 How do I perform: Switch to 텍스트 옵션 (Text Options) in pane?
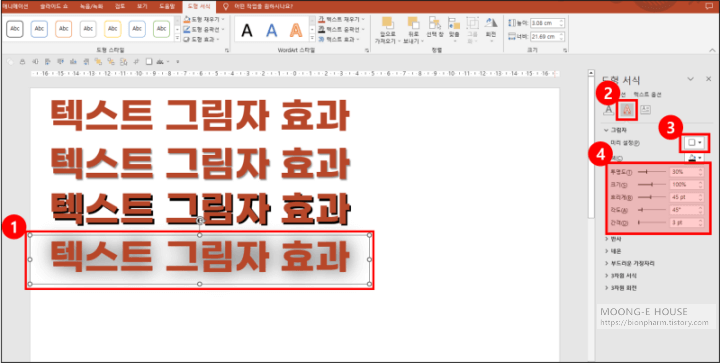(x=647, y=95)
